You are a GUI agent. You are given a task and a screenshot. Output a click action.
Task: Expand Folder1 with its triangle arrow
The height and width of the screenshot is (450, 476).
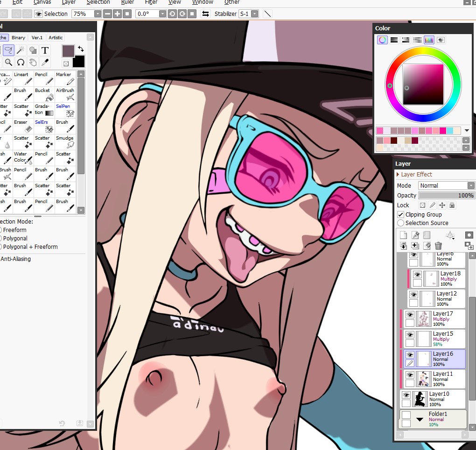420,419
